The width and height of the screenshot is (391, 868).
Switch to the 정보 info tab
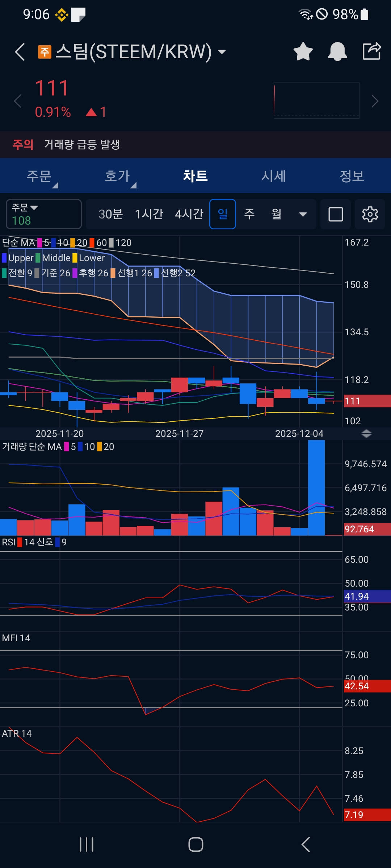[352, 176]
